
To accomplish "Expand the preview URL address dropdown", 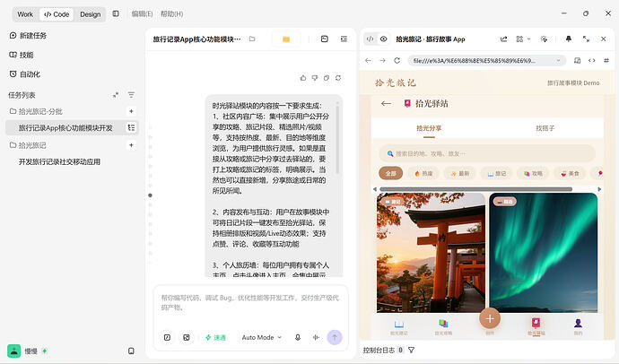I will point(558,60).
